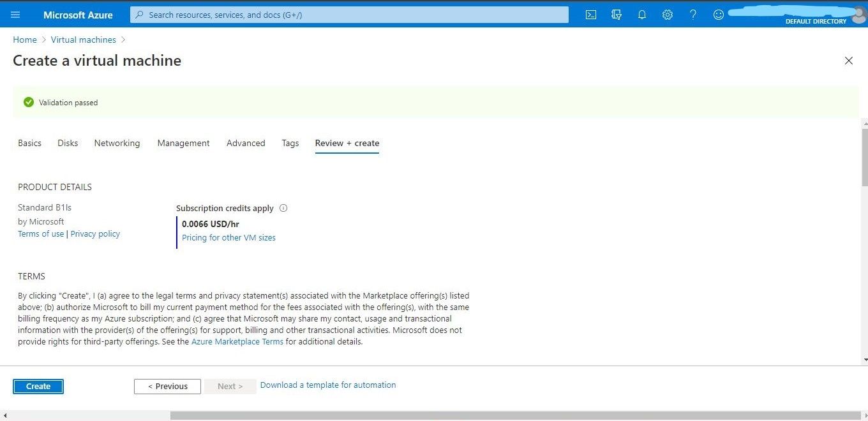Click the Create button
This screenshot has width=868, height=421.
(x=38, y=386)
